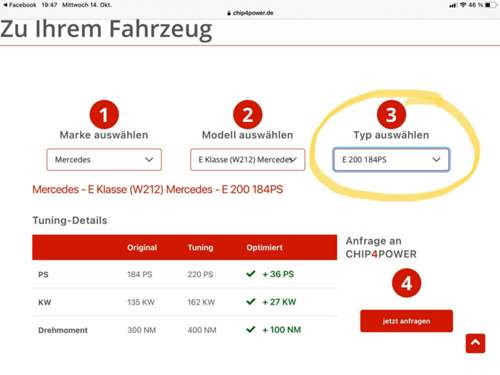500x375 pixels.
Task: Tap the chip4power.de address bar
Action: (250, 13)
